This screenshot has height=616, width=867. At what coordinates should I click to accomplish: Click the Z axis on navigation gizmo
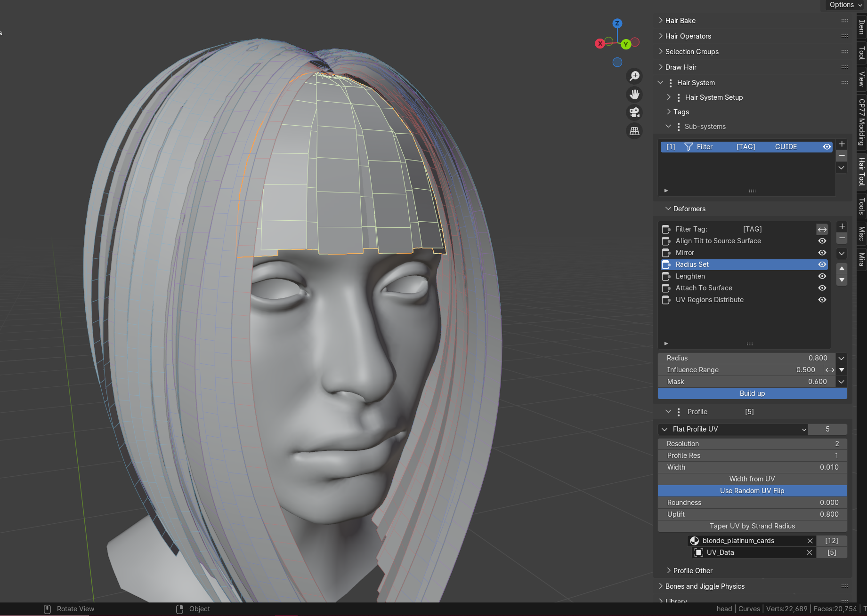tap(617, 24)
